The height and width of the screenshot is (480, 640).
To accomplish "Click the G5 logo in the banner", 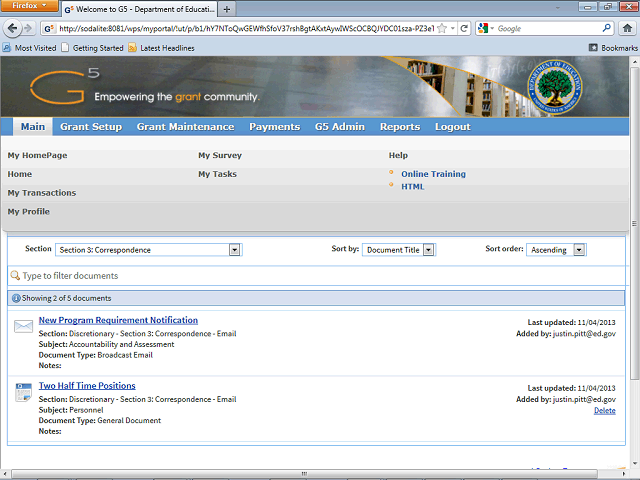I will click(64, 86).
